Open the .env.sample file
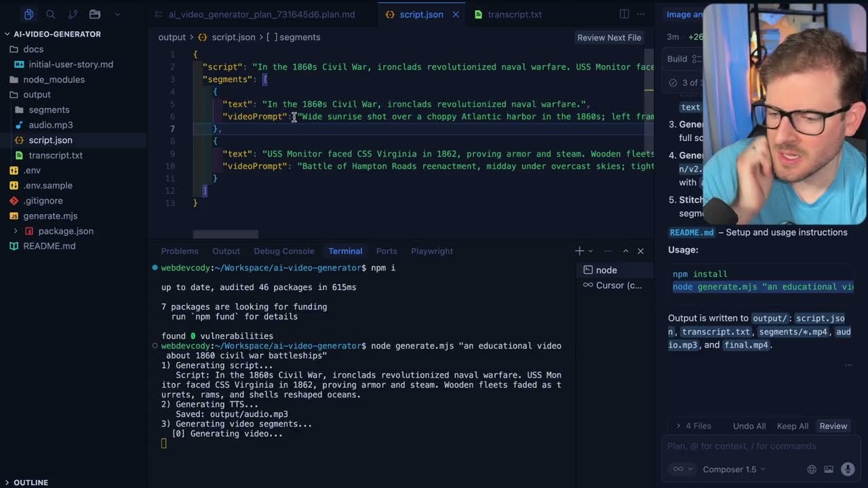Viewport: 868px width, 488px height. 47,185
